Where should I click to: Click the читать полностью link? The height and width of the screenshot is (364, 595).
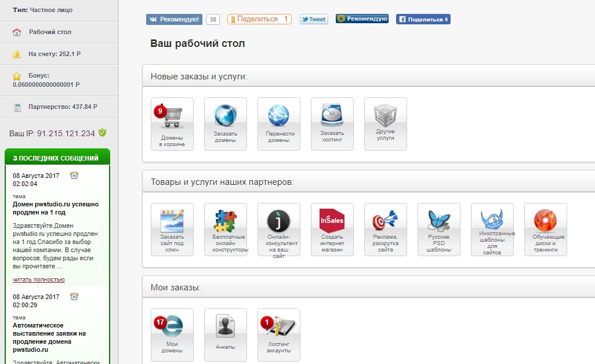[x=39, y=279]
